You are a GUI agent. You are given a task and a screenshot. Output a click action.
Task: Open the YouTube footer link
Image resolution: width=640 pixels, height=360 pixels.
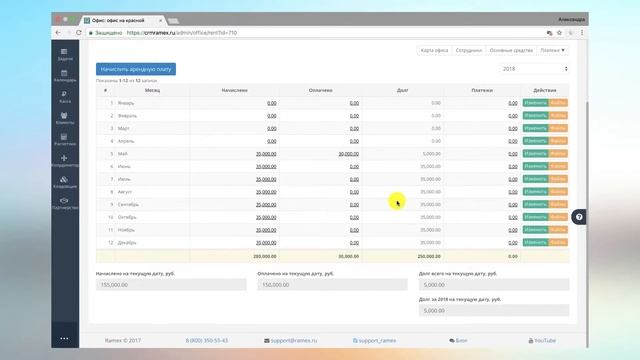point(542,340)
